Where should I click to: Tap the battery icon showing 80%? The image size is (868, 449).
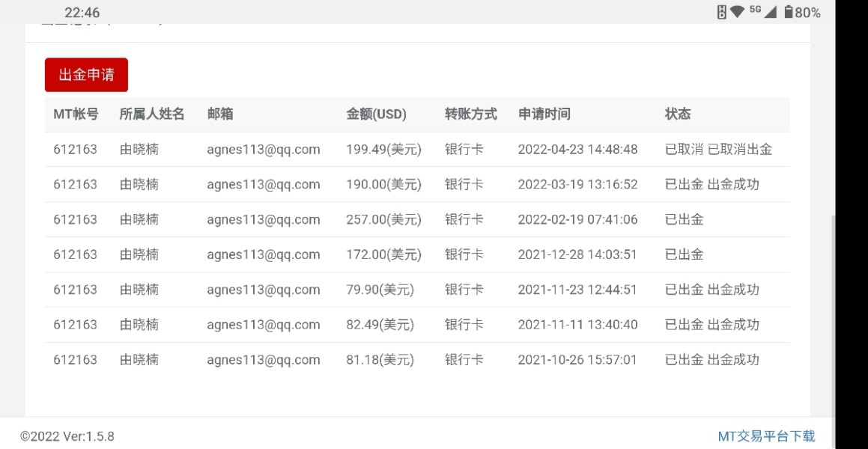(x=789, y=12)
